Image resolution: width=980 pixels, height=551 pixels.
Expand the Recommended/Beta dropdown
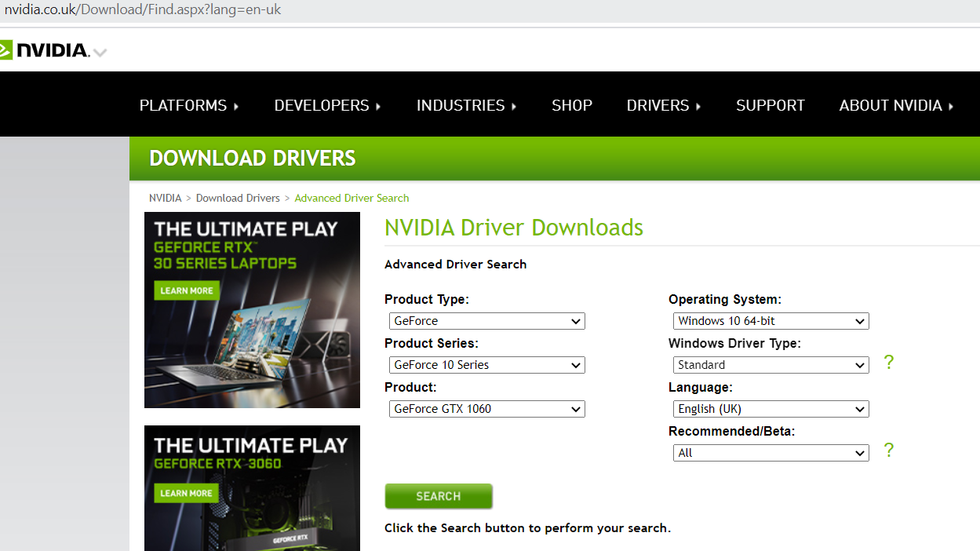tap(771, 453)
